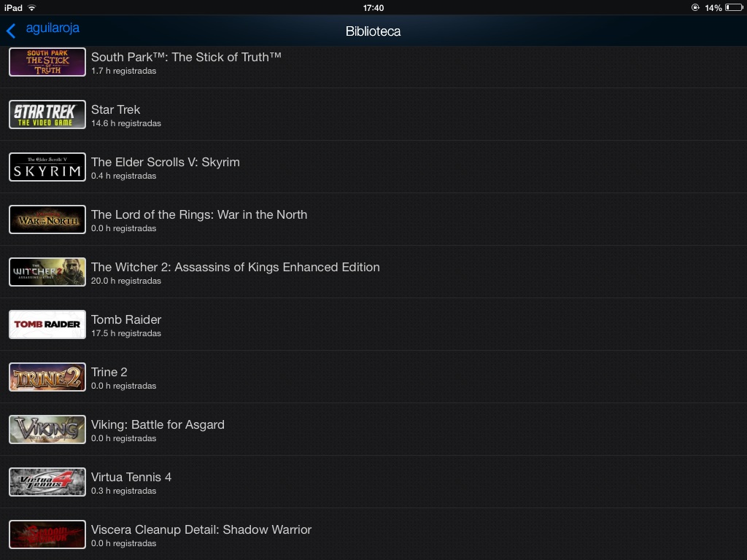Tap the Witcher 2 cover thumbnail
747x560 pixels.
pyautogui.click(x=47, y=272)
